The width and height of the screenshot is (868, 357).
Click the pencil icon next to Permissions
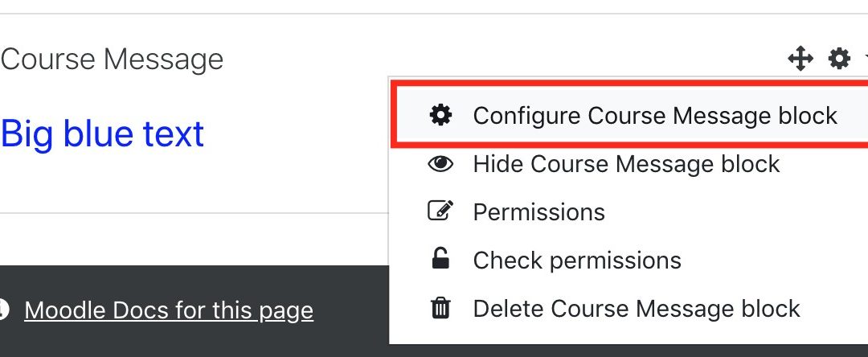pyautogui.click(x=440, y=211)
